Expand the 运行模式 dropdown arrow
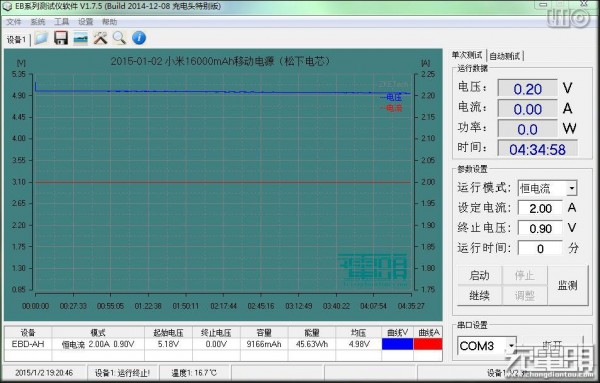 click(572, 188)
